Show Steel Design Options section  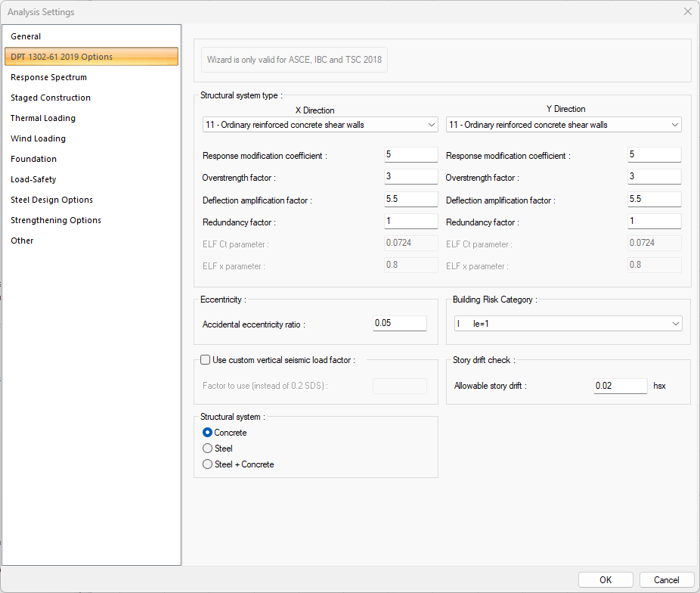[x=51, y=200]
